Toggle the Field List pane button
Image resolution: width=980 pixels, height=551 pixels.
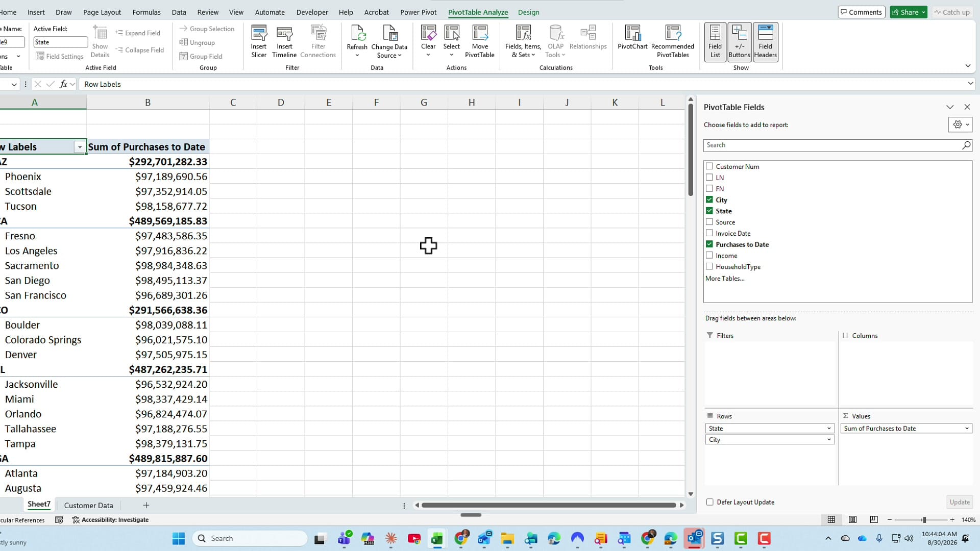click(x=715, y=42)
